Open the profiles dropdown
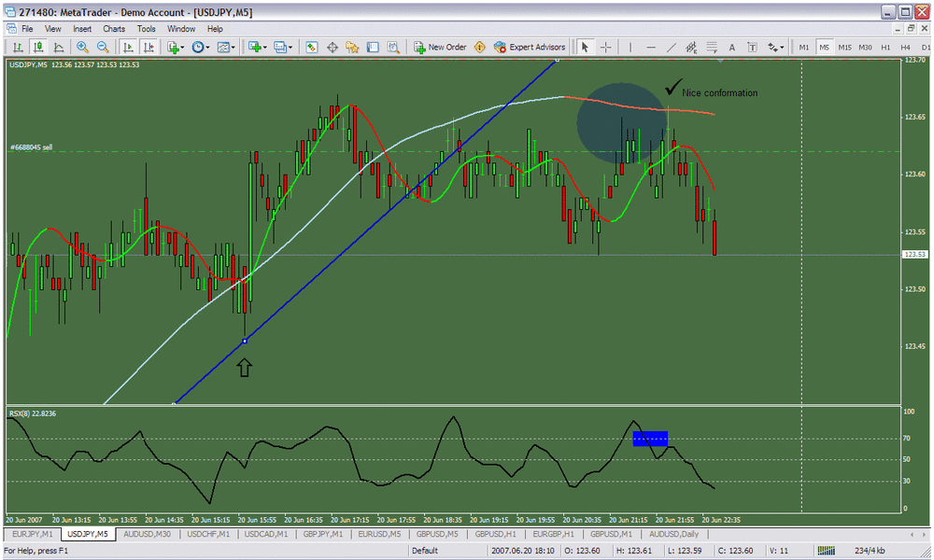This screenshot has width=934, height=560. pos(282,47)
